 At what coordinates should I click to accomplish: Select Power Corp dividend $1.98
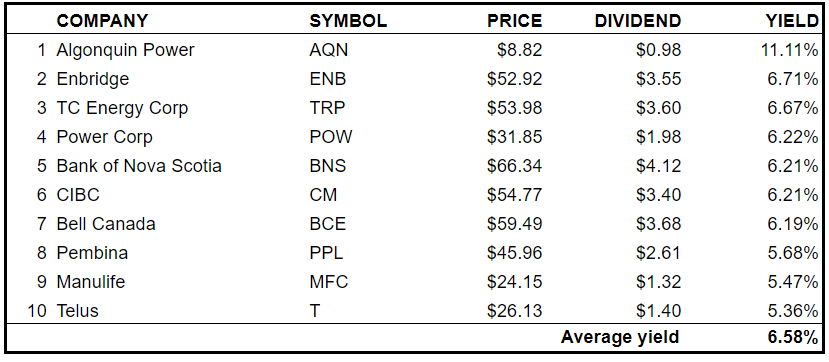[x=659, y=137]
